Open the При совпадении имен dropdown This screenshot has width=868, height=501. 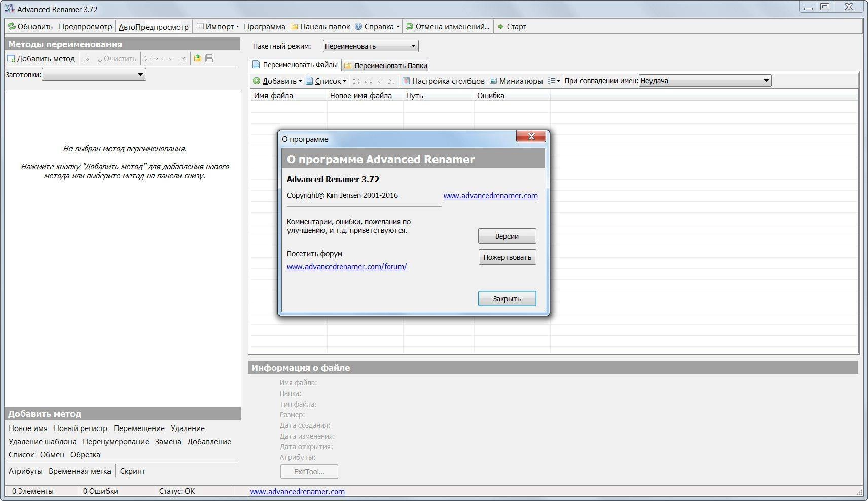click(705, 80)
